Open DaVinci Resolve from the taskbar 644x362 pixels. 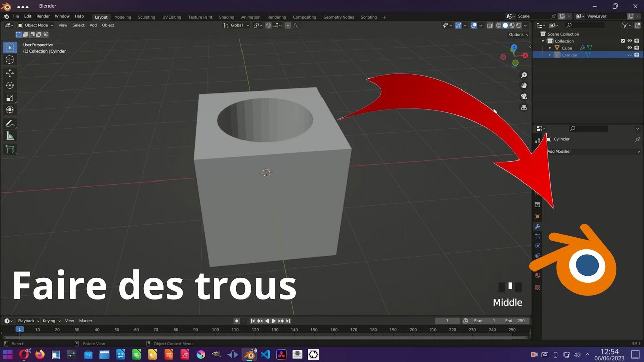tap(281, 354)
